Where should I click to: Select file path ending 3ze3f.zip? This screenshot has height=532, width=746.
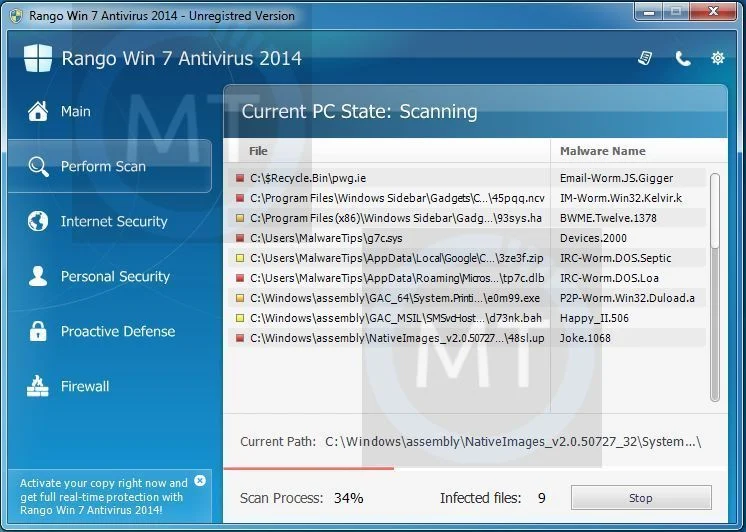coord(397,258)
